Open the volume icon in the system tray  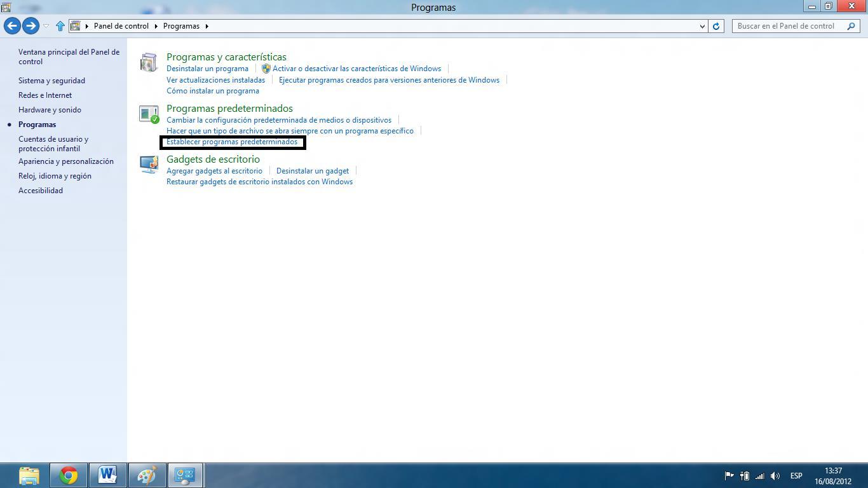pos(775,476)
